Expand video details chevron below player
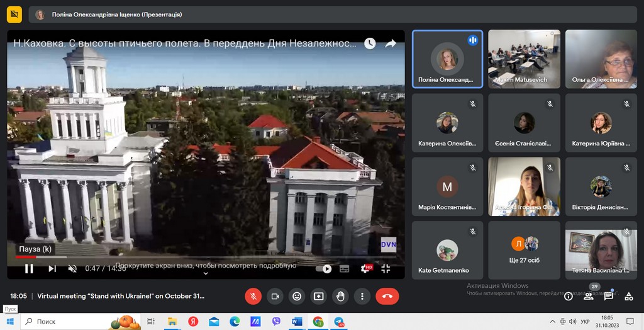The height and width of the screenshot is (330, 644). pyautogui.click(x=205, y=273)
